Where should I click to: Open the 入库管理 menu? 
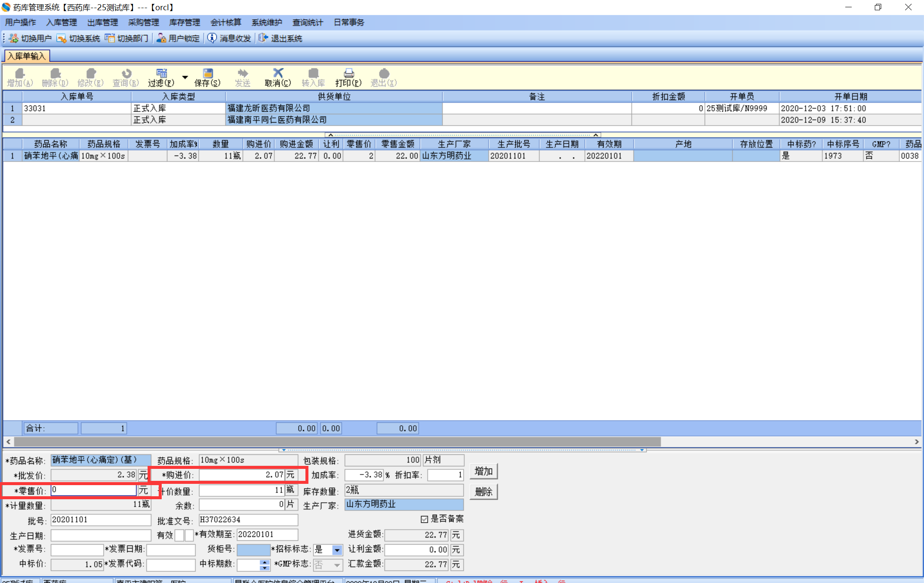point(62,23)
